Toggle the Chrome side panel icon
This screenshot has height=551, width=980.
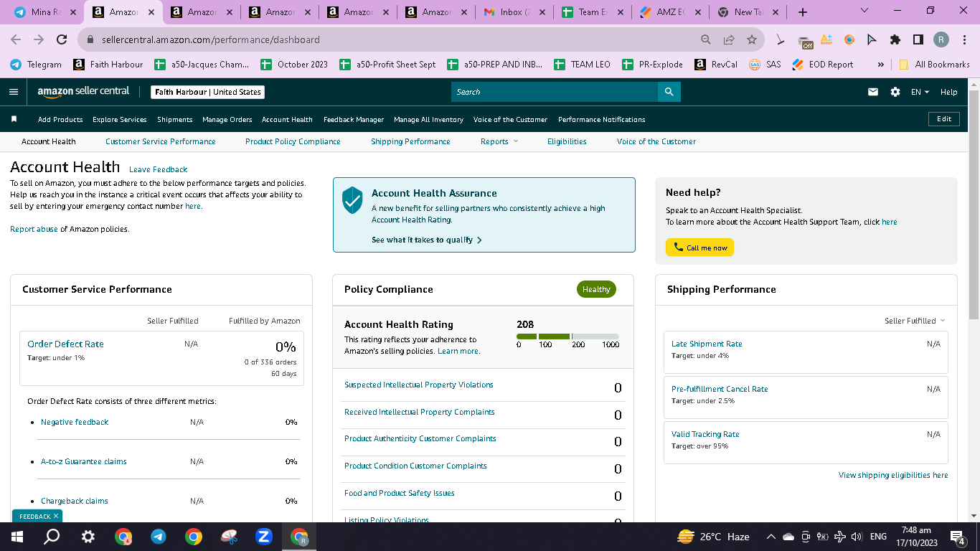click(x=918, y=39)
